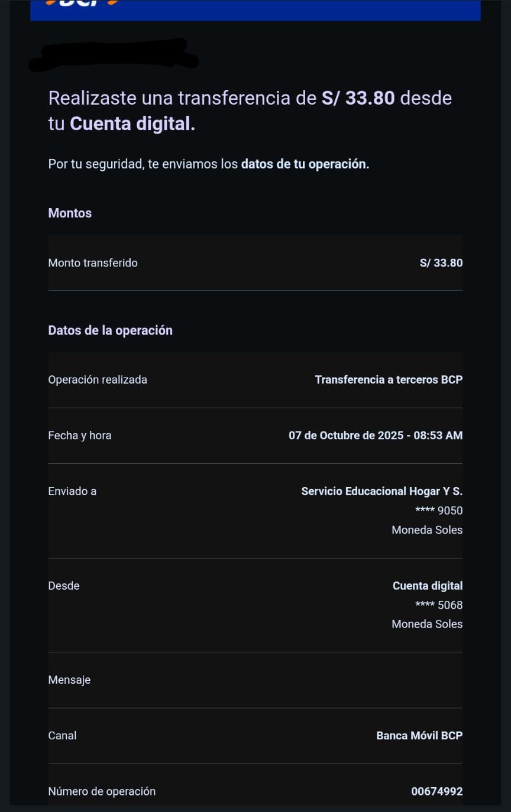
Task: Click the Monto transferido label
Action: pos(93,263)
